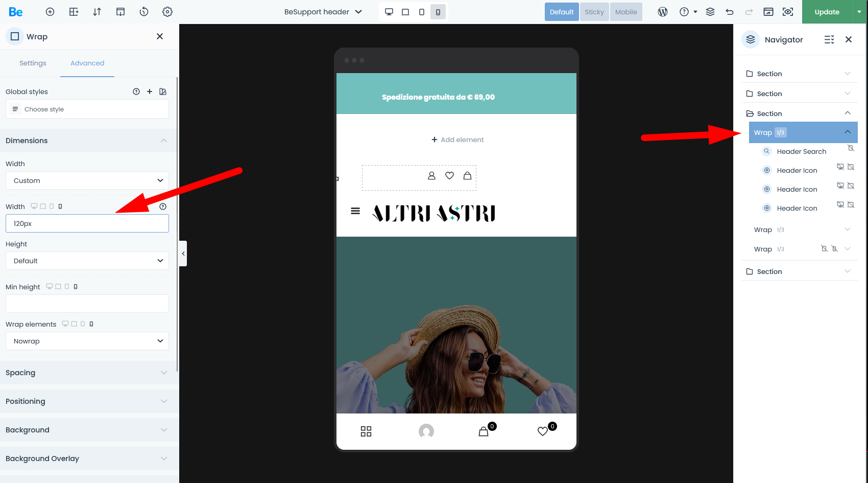Screen dimensions: 868x483
Task: Open the settings gear icon in toolbar
Action: pos(167,12)
